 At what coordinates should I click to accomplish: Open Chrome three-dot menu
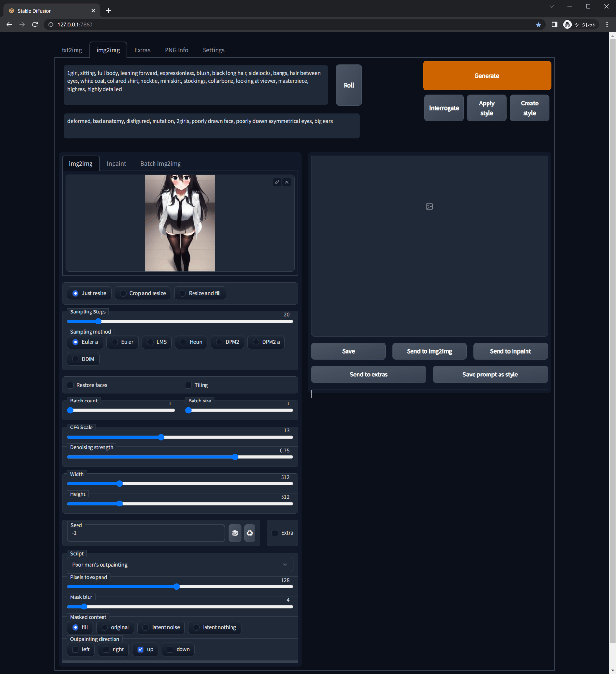pyautogui.click(x=607, y=25)
